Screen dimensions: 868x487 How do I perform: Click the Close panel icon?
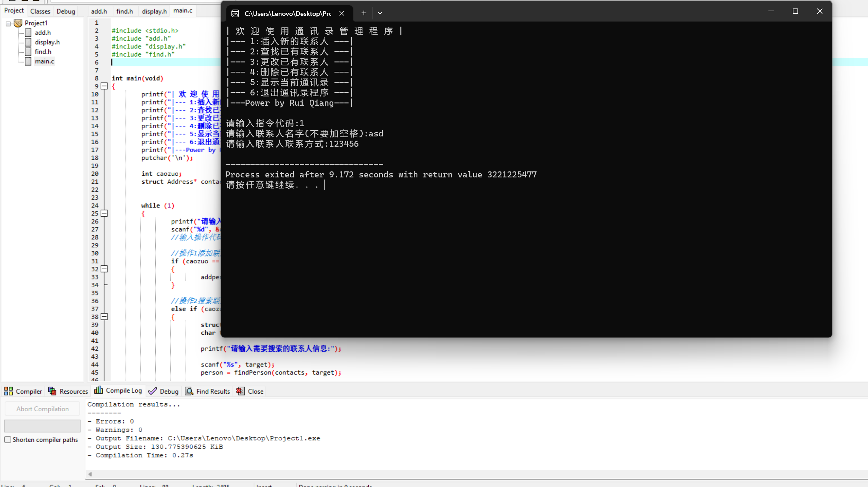[x=240, y=391]
